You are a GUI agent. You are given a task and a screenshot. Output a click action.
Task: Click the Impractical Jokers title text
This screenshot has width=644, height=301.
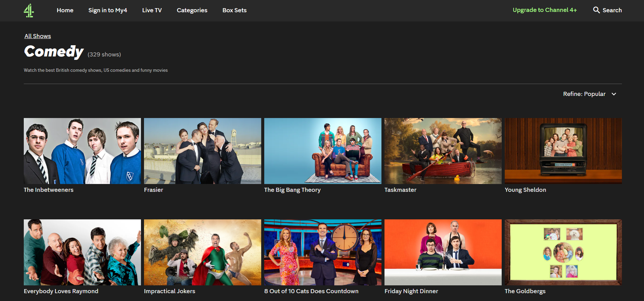click(x=169, y=291)
